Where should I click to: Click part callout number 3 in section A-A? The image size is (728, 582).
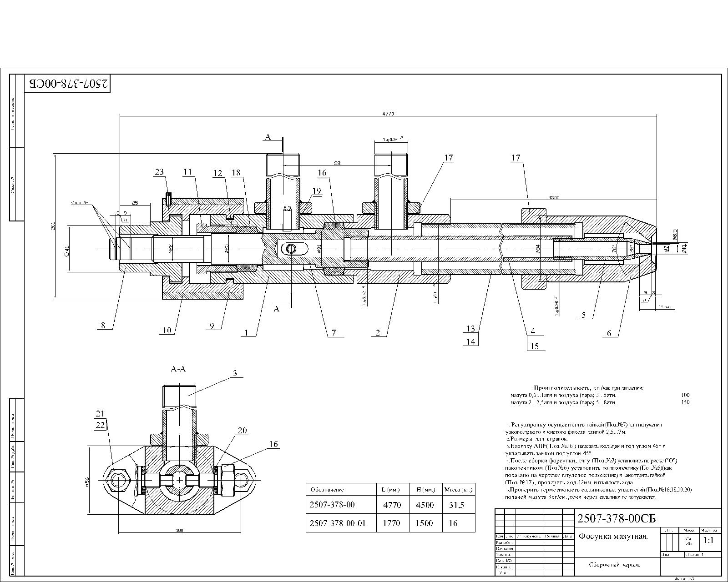click(235, 373)
